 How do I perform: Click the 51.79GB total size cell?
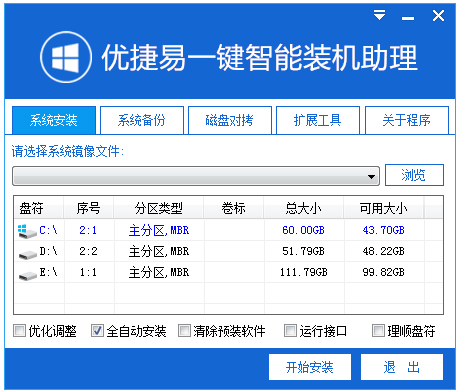coord(303,251)
